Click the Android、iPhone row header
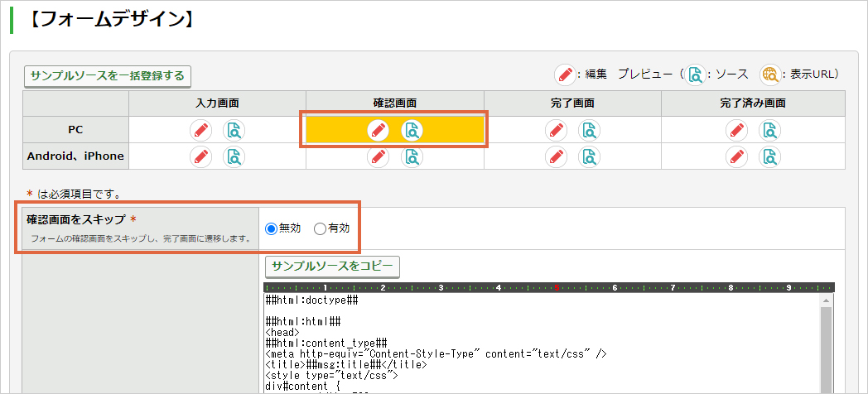 click(x=75, y=156)
